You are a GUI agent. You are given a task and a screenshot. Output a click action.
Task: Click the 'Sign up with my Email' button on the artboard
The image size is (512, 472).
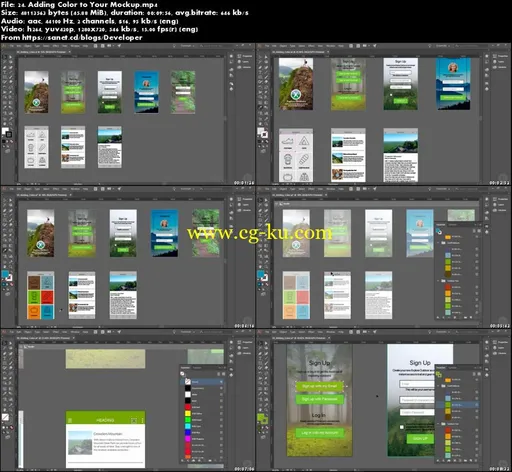[319, 386]
